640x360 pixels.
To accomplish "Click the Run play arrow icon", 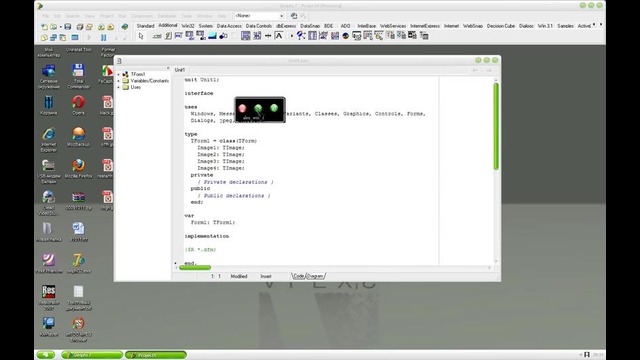I will click(x=89, y=38).
